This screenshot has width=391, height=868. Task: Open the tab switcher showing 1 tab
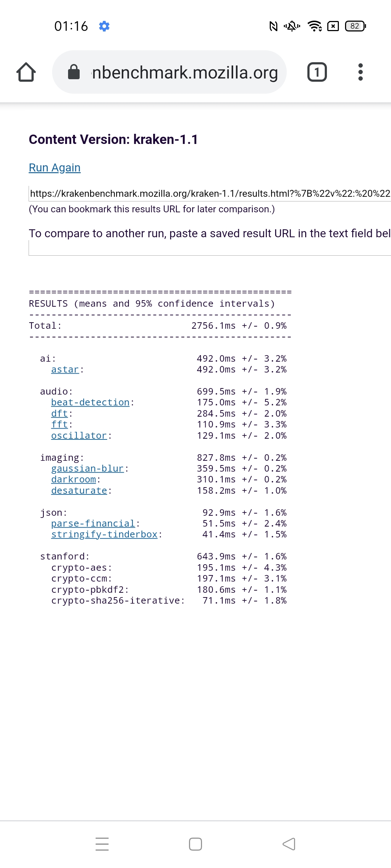(317, 72)
